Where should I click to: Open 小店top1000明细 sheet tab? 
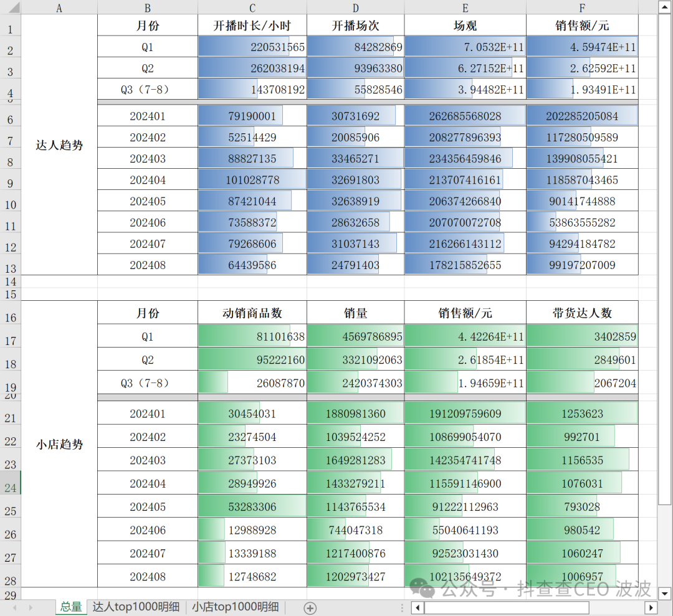(x=235, y=607)
